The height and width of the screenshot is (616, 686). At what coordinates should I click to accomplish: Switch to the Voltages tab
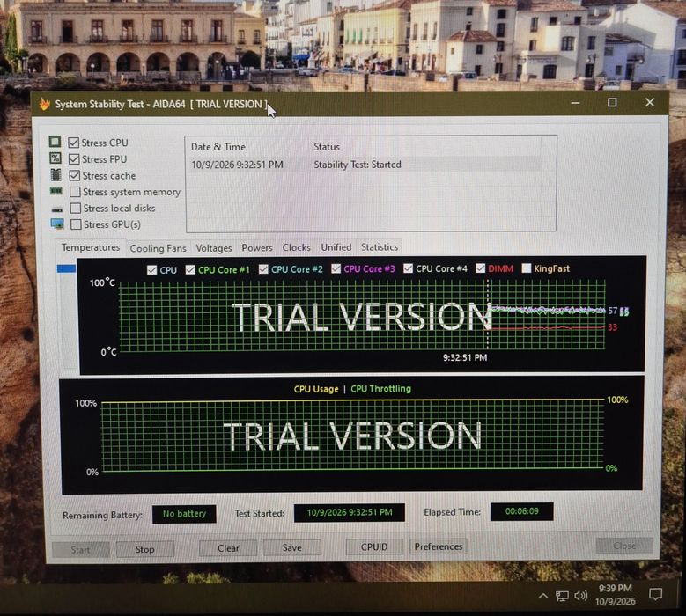coord(213,248)
